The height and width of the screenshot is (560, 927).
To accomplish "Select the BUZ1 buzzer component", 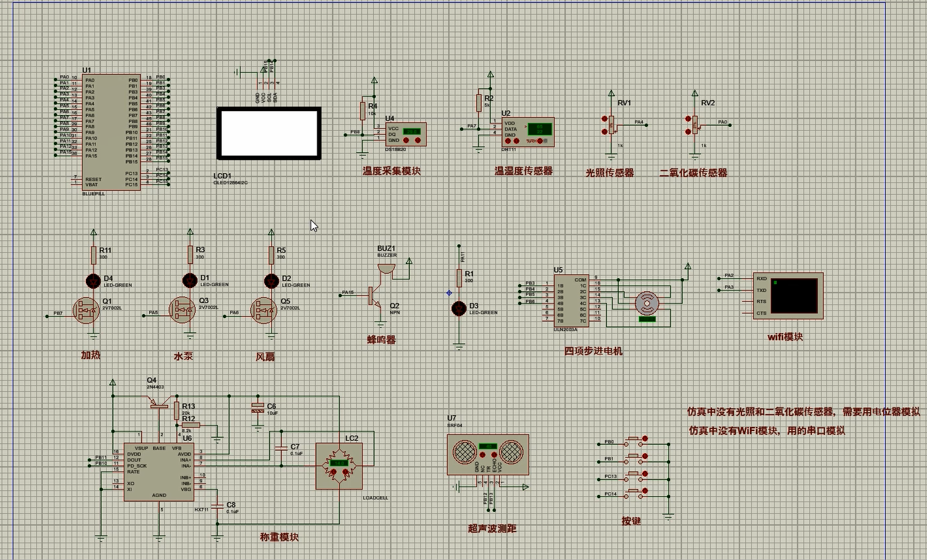I will (385, 267).
